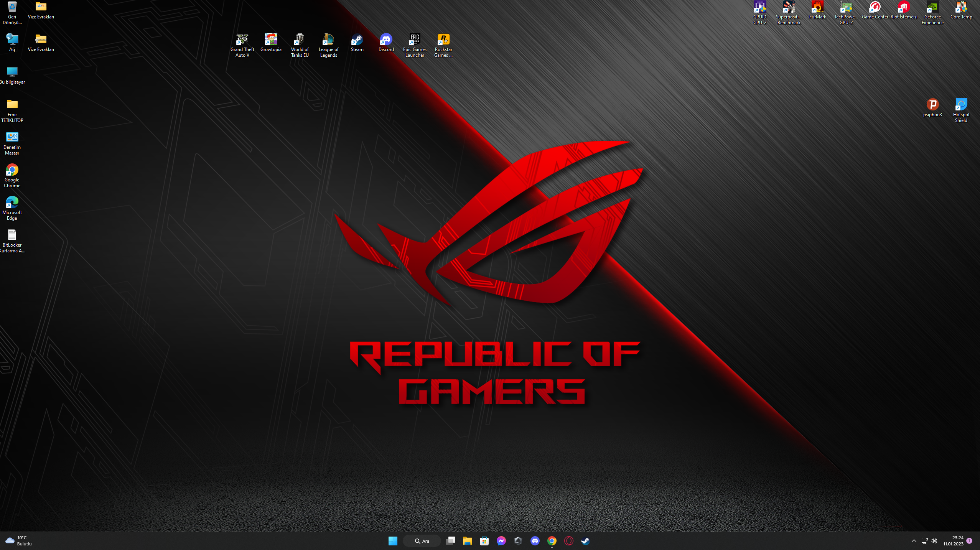Select the Ağ network desktop icon

coord(12,43)
